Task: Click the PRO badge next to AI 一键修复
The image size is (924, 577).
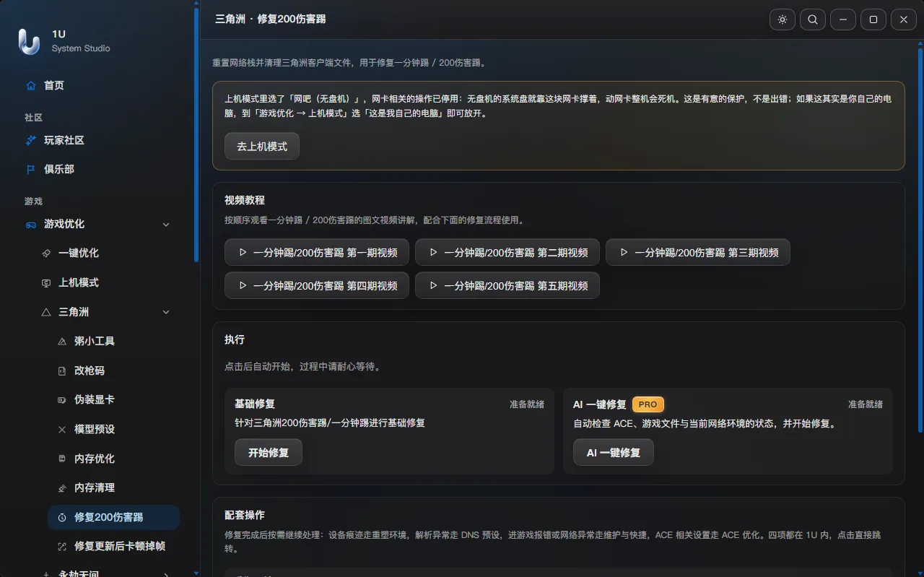Action: coord(648,404)
